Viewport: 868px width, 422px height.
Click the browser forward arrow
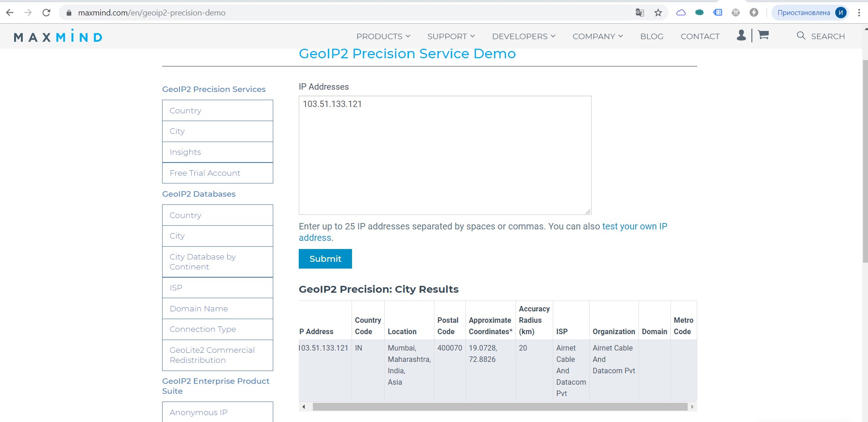(28, 13)
